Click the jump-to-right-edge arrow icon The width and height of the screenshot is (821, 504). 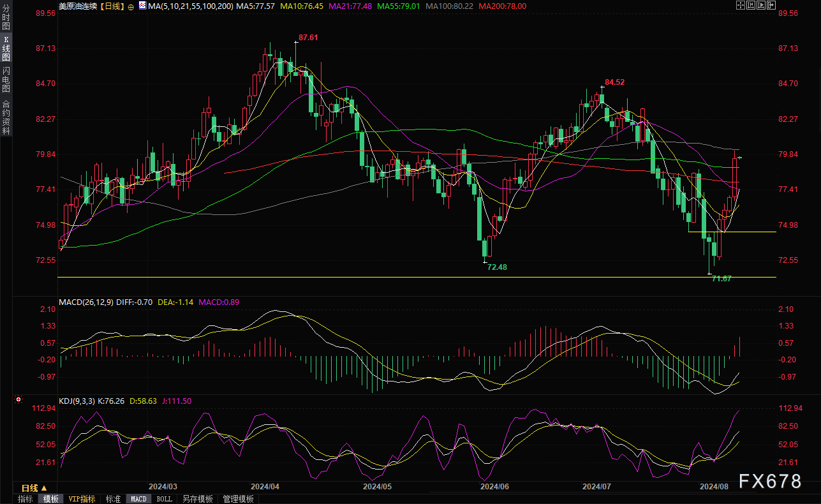pyautogui.click(x=773, y=5)
